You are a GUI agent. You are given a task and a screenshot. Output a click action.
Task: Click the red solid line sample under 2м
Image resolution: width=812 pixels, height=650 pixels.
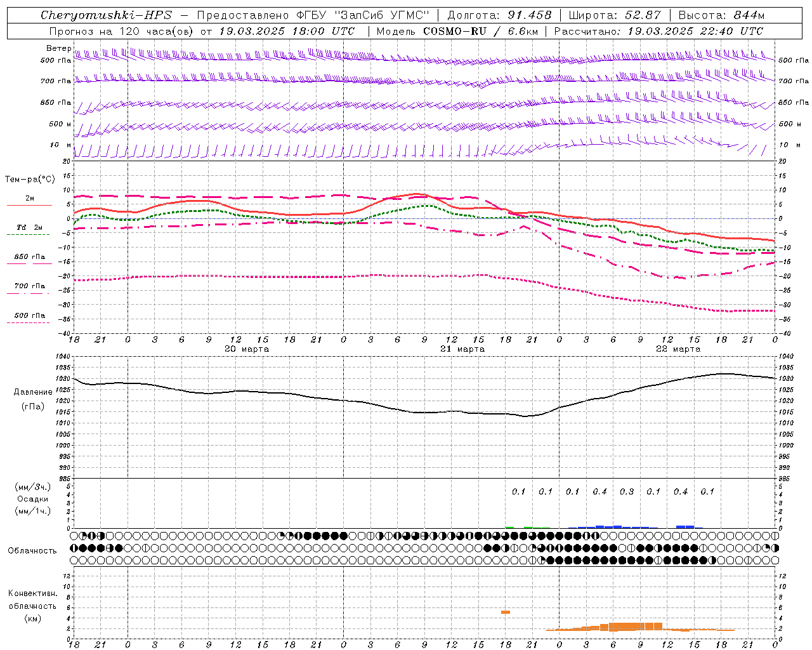29,205
